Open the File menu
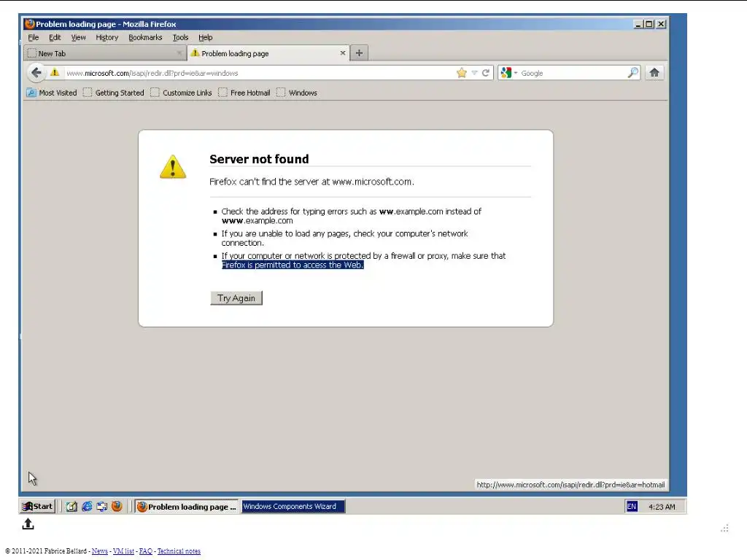Viewport: 747px width, 560px height. point(34,37)
